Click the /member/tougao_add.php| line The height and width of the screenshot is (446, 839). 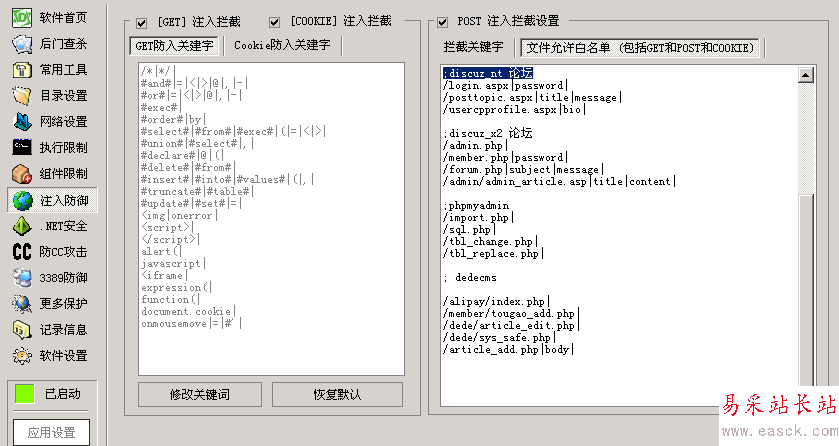coord(511,314)
